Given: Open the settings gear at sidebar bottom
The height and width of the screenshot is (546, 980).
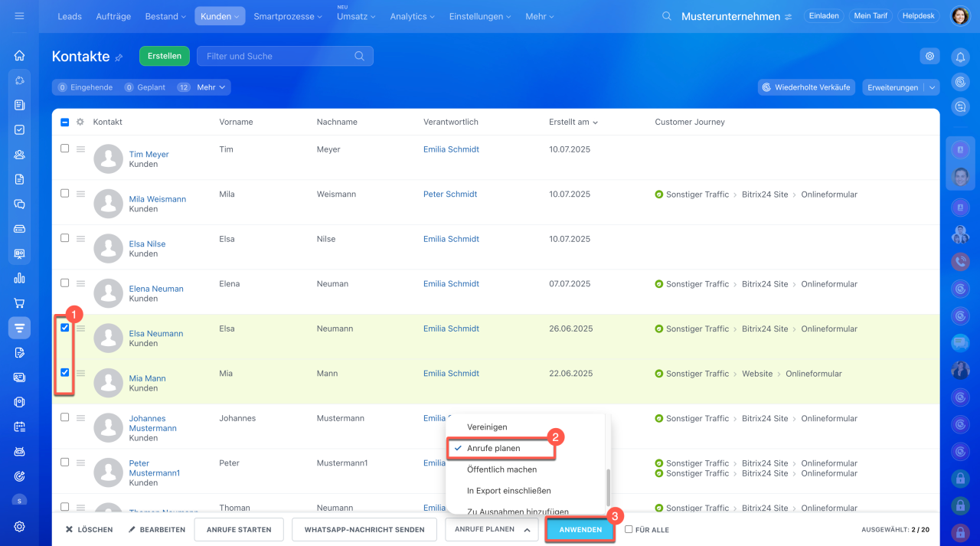Looking at the screenshot, I should (x=20, y=526).
